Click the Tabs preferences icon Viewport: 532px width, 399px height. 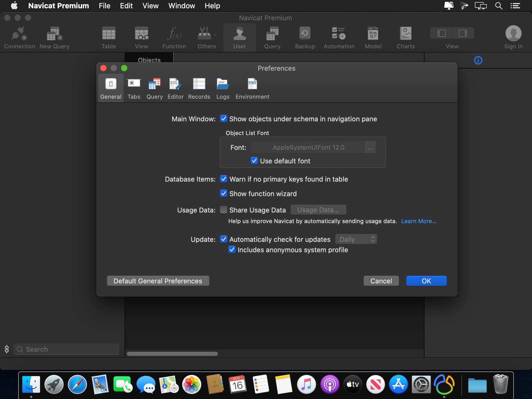coord(134,84)
